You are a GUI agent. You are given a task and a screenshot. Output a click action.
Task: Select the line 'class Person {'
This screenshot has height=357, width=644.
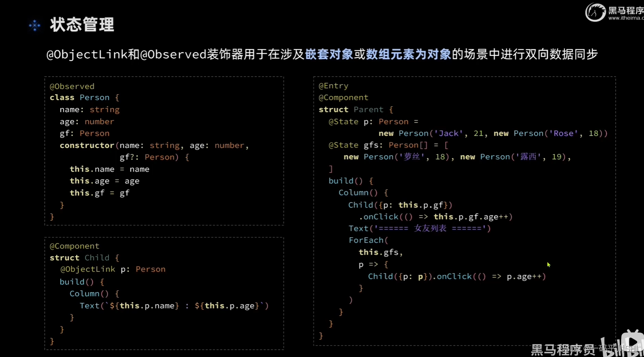point(84,98)
